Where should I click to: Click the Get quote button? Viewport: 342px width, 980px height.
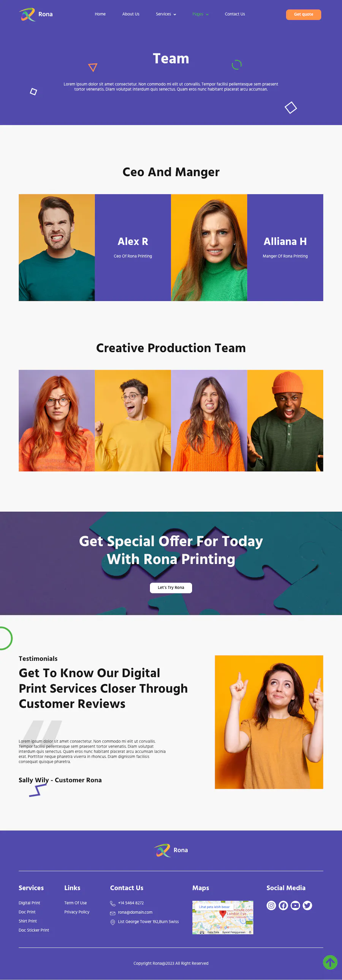pyautogui.click(x=304, y=14)
